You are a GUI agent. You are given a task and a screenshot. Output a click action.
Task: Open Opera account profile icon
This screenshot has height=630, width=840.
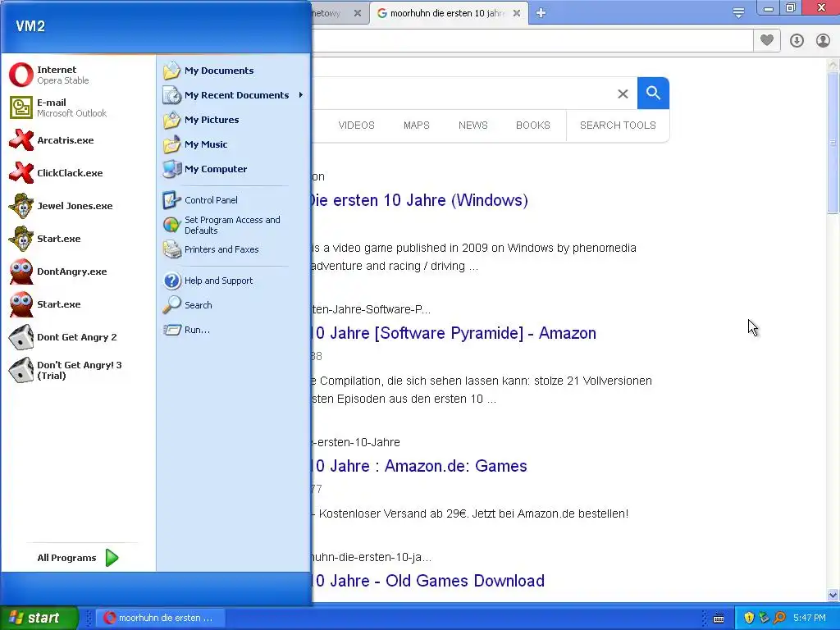pyautogui.click(x=823, y=40)
